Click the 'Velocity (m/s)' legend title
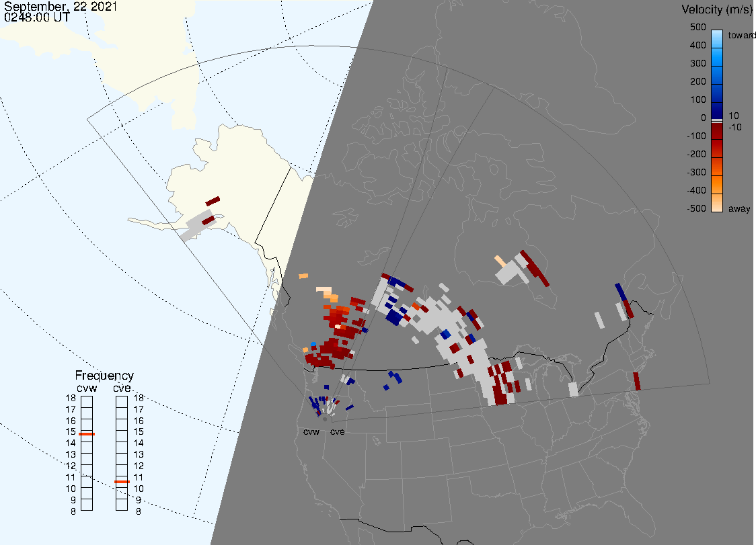 pyautogui.click(x=716, y=9)
